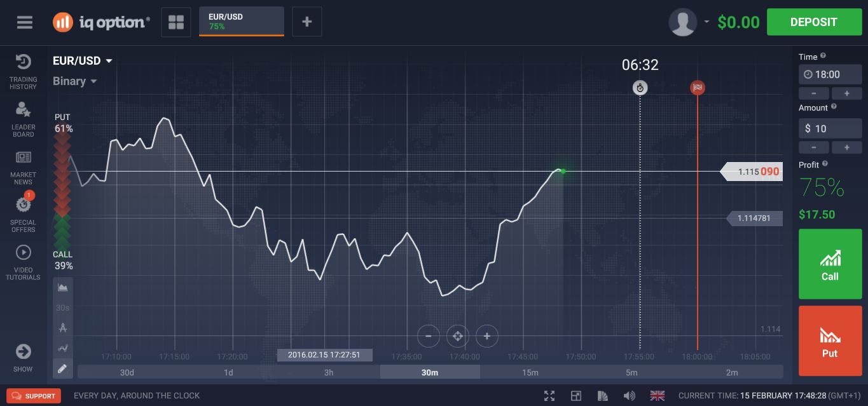Select the drawing pencil tool
Screen dimensions: 868x406
tap(62, 369)
